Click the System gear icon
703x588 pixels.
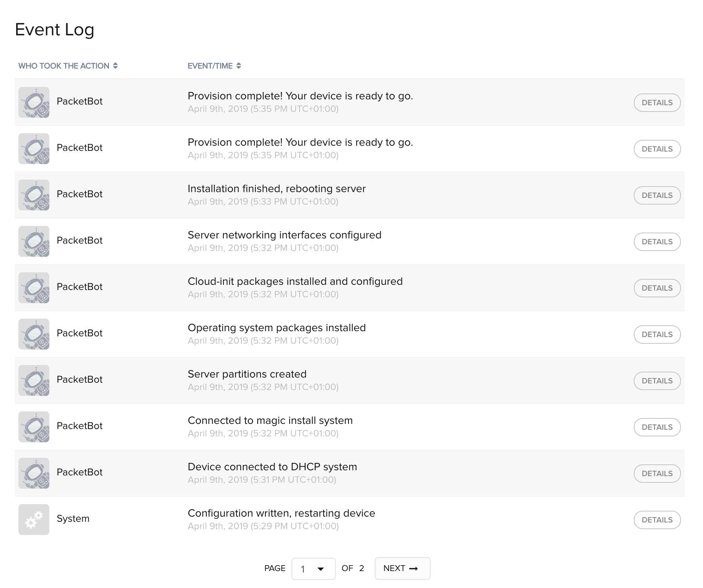pyautogui.click(x=33, y=520)
